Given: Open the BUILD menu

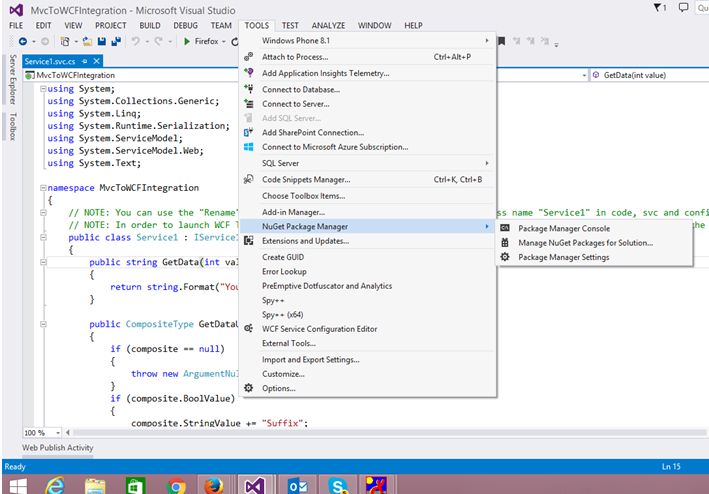Looking at the screenshot, I should coord(150,26).
